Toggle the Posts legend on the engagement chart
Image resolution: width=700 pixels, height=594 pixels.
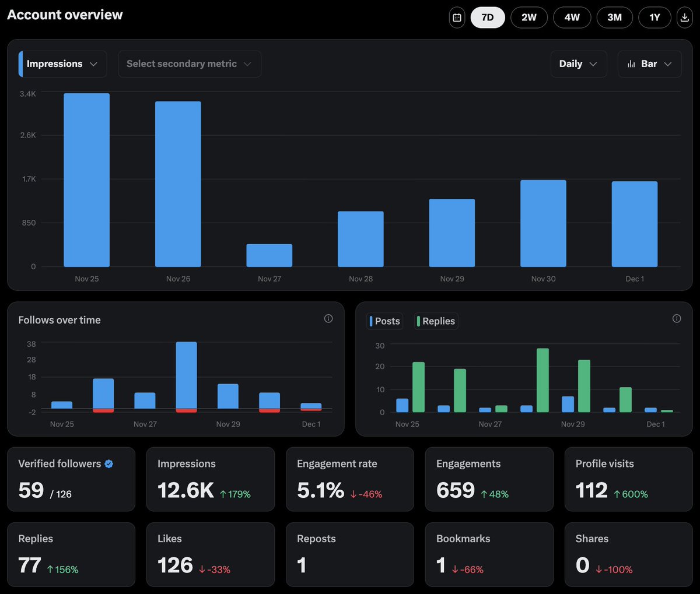coord(384,321)
